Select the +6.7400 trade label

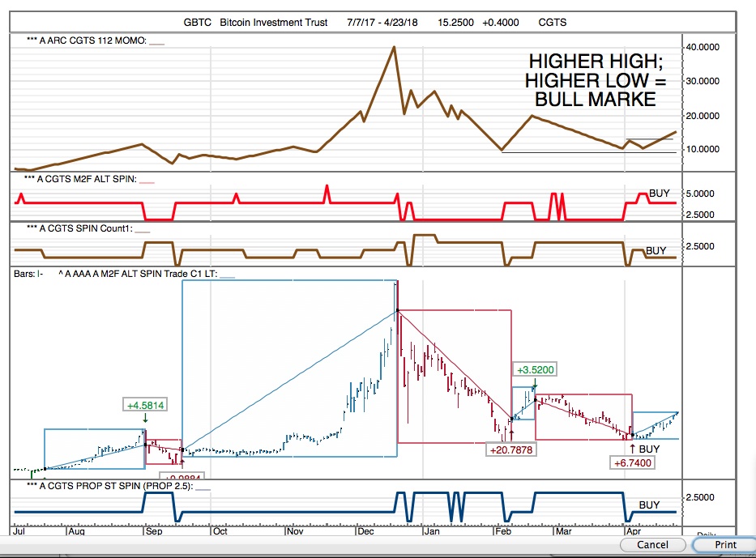632,463
